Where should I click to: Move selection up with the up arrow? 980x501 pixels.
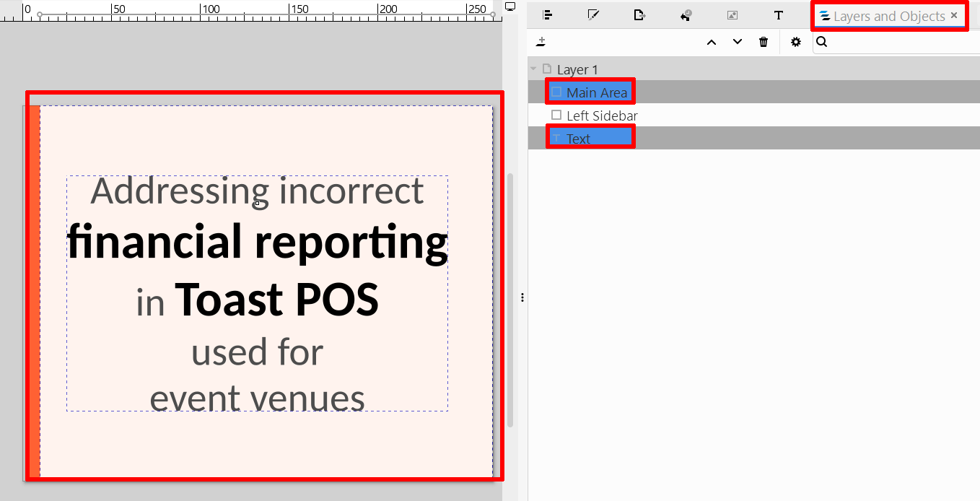pyautogui.click(x=712, y=42)
